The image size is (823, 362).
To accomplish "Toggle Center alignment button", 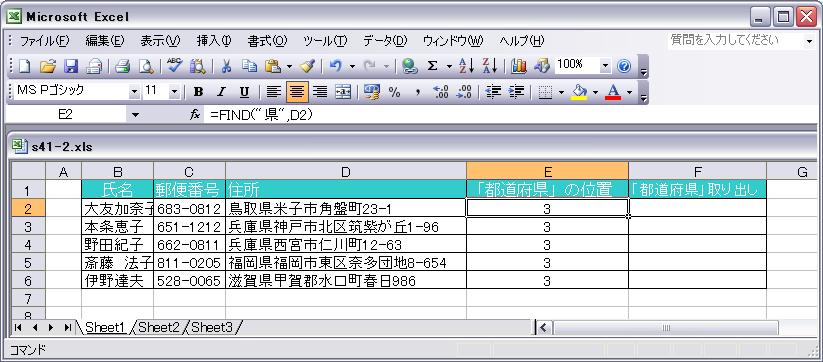I will click(x=297, y=92).
